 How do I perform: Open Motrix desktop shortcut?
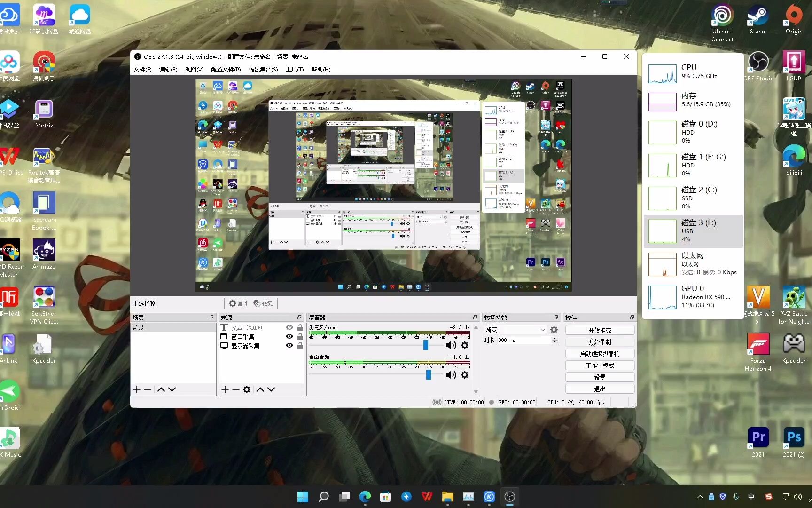coord(44,114)
